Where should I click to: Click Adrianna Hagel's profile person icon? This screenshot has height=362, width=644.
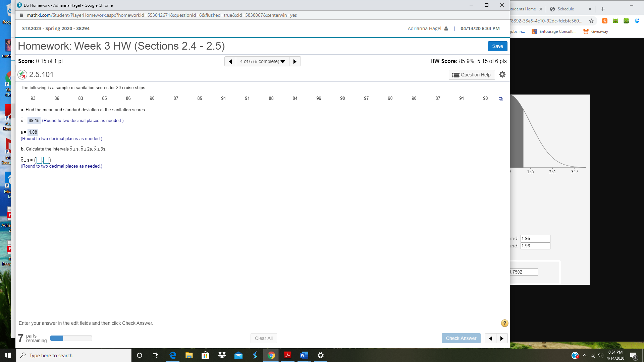point(446,28)
